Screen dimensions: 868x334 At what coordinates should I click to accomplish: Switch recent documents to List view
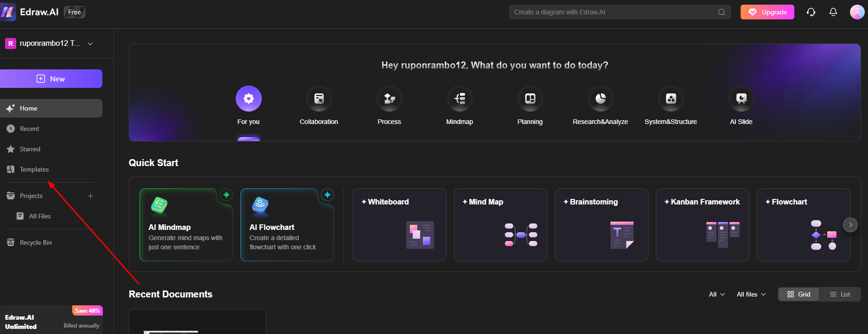(840, 294)
